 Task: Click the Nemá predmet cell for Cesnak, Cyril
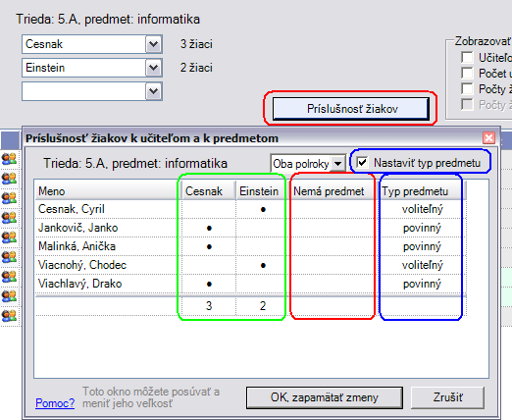pos(333,209)
